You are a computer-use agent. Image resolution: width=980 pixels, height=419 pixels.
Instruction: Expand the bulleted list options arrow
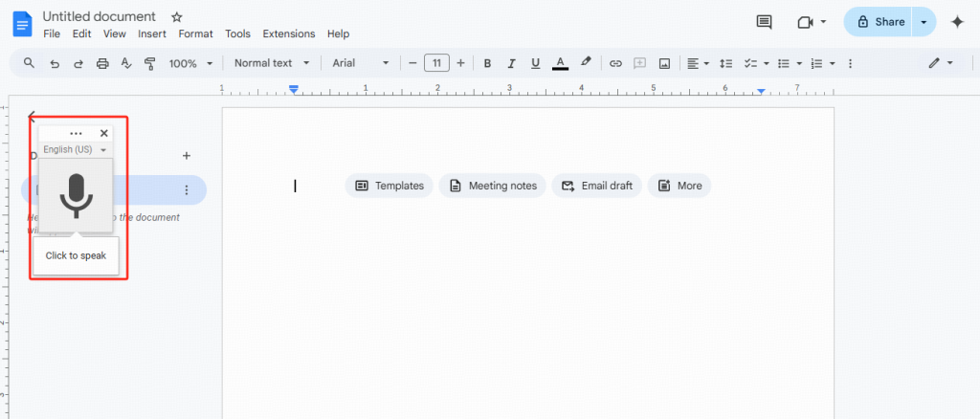[x=799, y=63]
